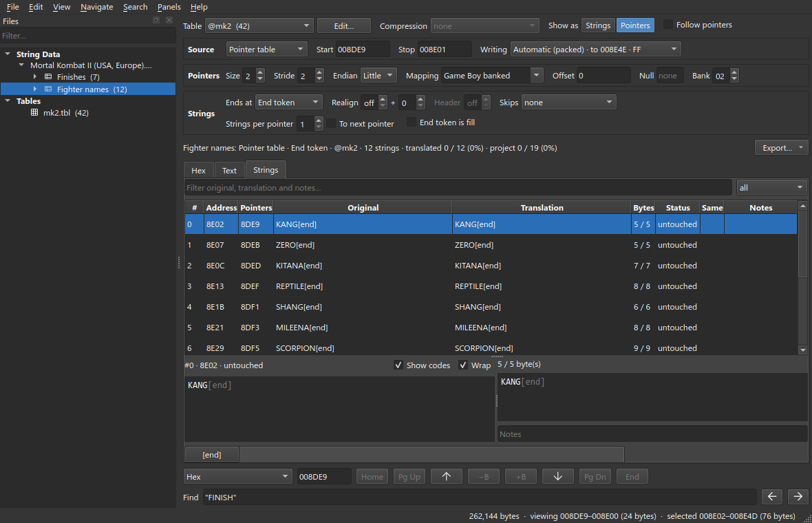Open Endian Little dropdown
812x523 pixels.
pyautogui.click(x=378, y=76)
